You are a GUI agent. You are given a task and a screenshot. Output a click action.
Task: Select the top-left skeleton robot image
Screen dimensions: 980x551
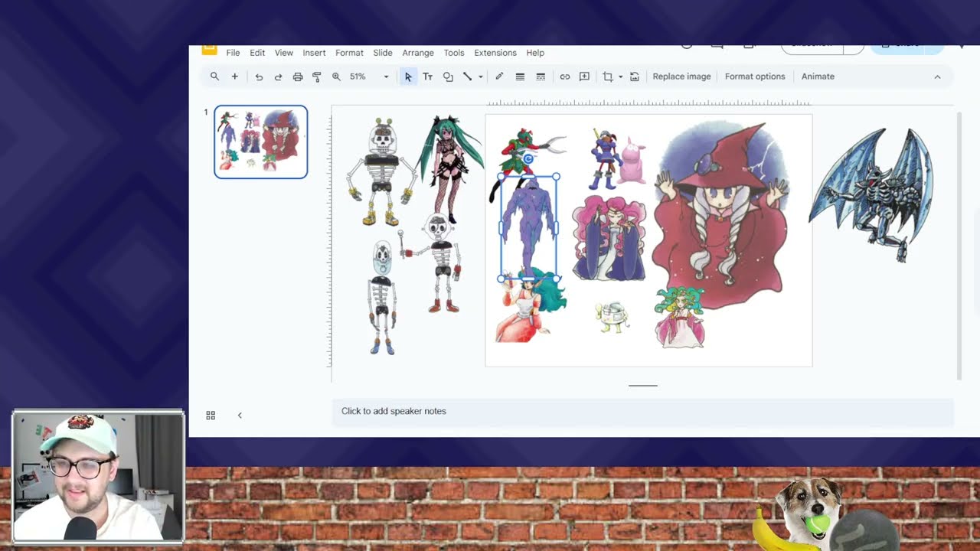coord(381,171)
